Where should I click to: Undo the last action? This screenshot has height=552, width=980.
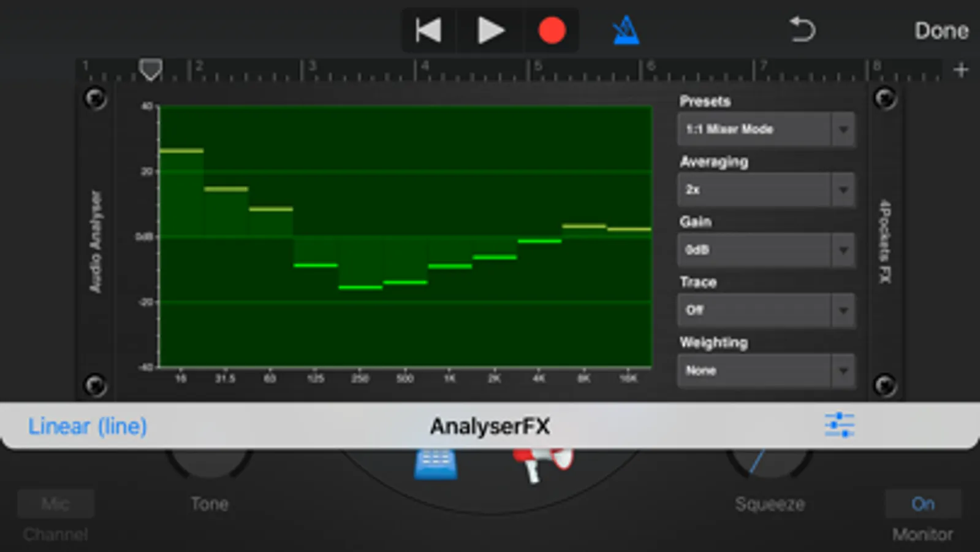pos(802,29)
